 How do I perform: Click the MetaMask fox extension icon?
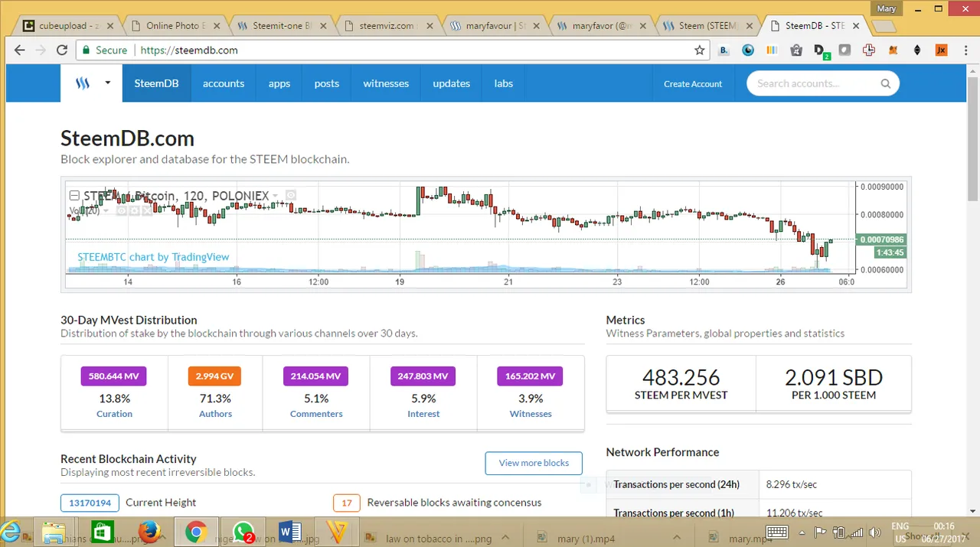coord(892,50)
